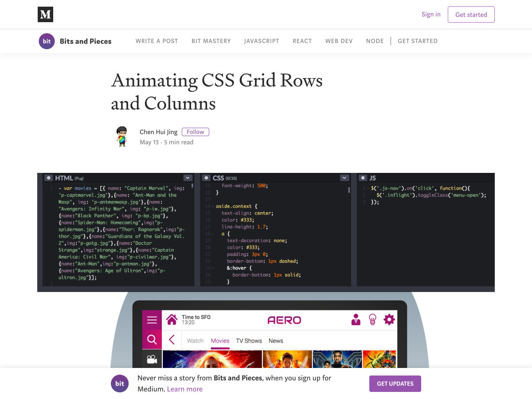Click the 'text-align: center;' code line
Screen dimensions: 532x399
247,213
